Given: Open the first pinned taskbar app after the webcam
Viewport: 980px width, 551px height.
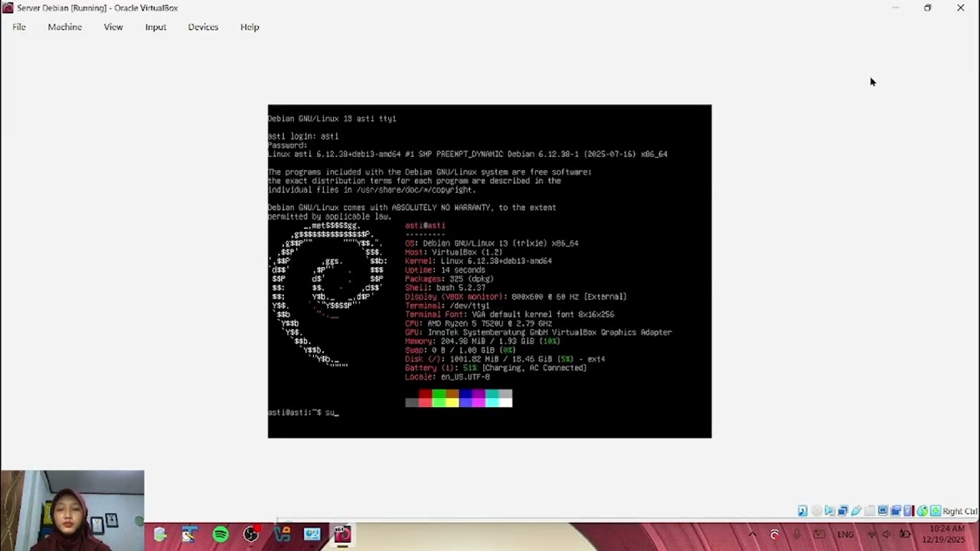Looking at the screenshot, I should point(159,534).
